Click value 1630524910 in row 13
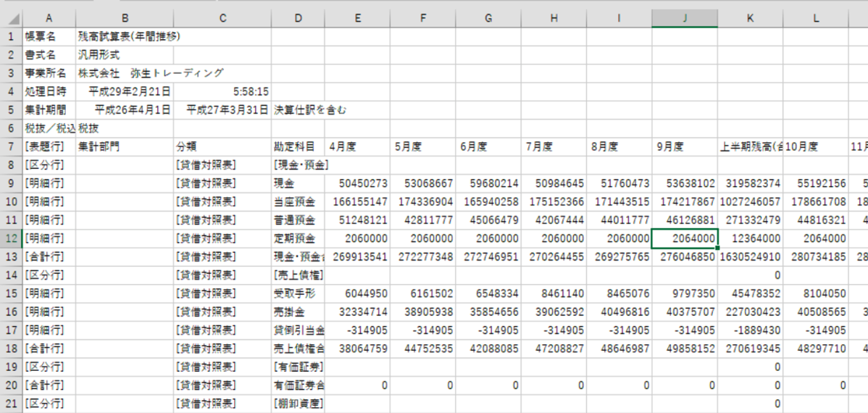868x413 pixels. (x=750, y=257)
